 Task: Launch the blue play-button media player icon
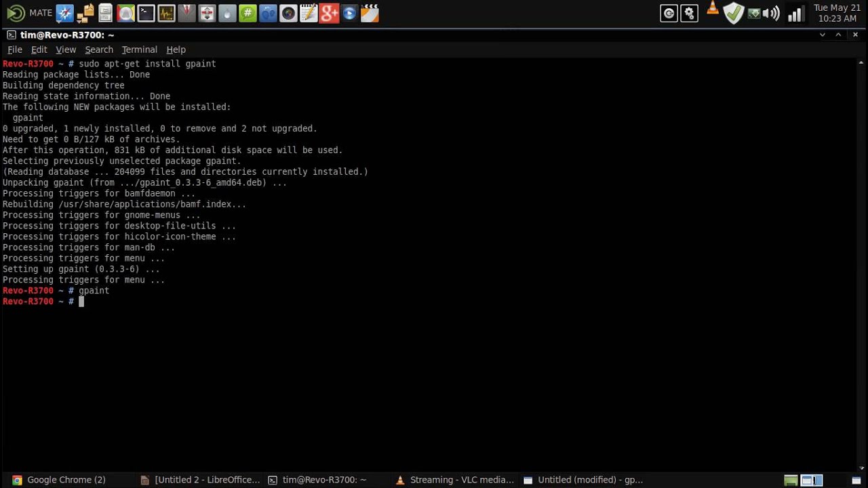click(x=349, y=13)
